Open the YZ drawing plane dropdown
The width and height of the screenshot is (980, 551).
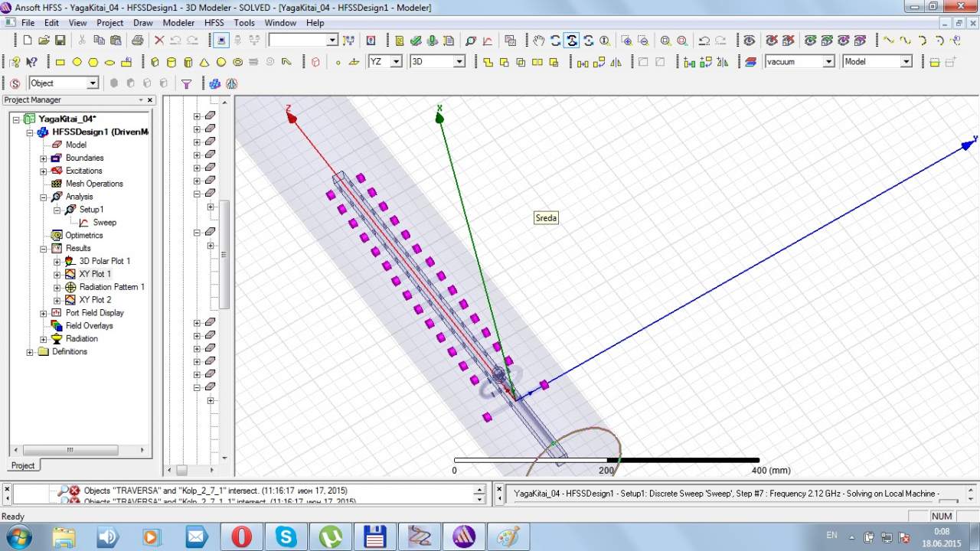coord(396,62)
